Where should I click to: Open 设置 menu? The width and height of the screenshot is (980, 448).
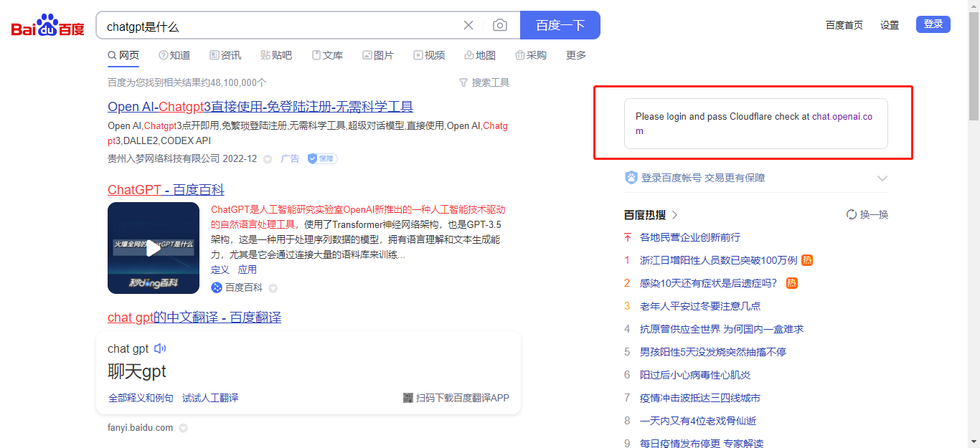point(890,25)
